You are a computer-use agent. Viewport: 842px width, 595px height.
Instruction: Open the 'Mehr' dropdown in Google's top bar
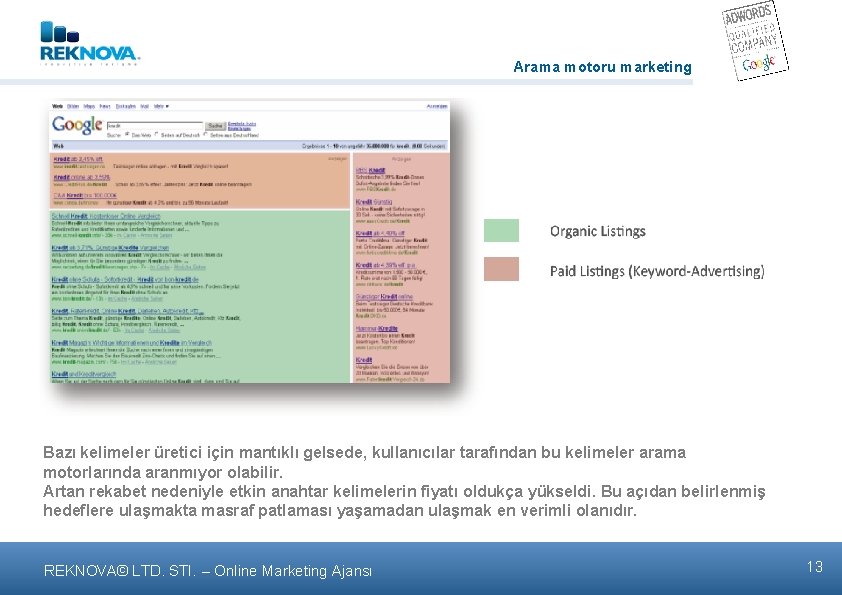point(161,106)
